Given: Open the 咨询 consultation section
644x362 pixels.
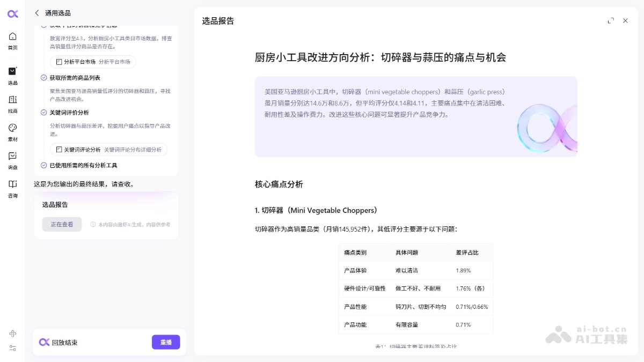Looking at the screenshot, I should [x=12, y=188].
